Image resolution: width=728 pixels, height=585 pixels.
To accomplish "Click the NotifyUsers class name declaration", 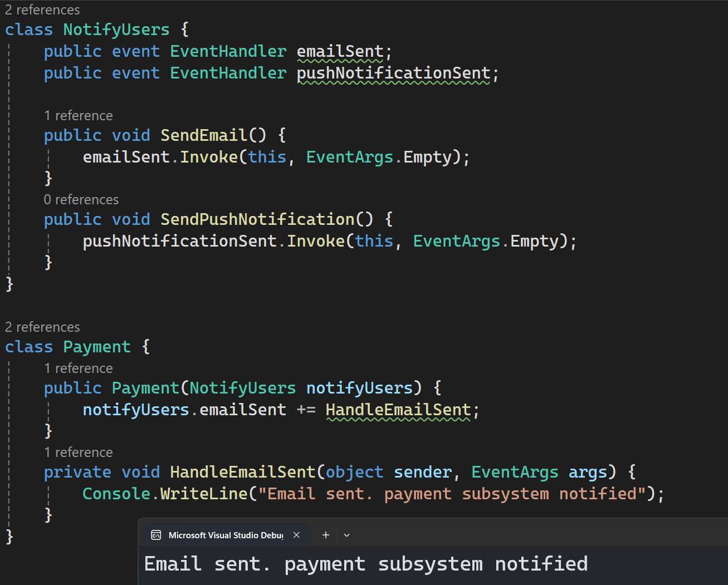I will (x=116, y=30).
